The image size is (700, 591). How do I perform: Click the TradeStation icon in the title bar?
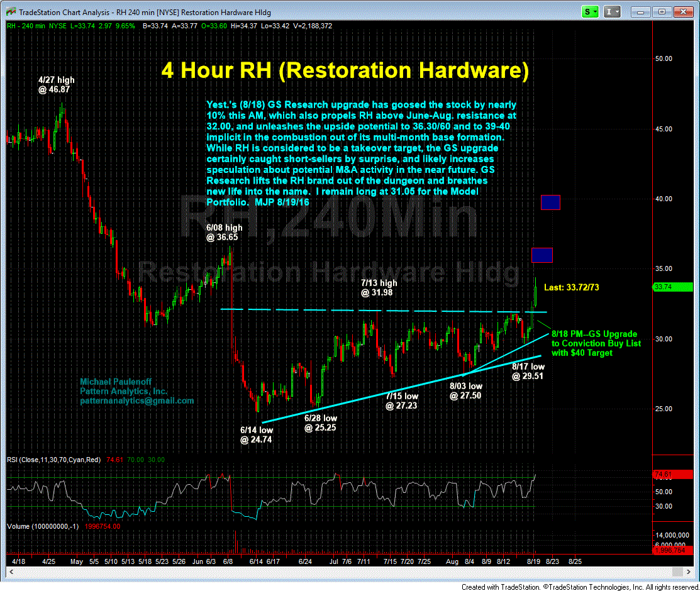click(x=11, y=12)
